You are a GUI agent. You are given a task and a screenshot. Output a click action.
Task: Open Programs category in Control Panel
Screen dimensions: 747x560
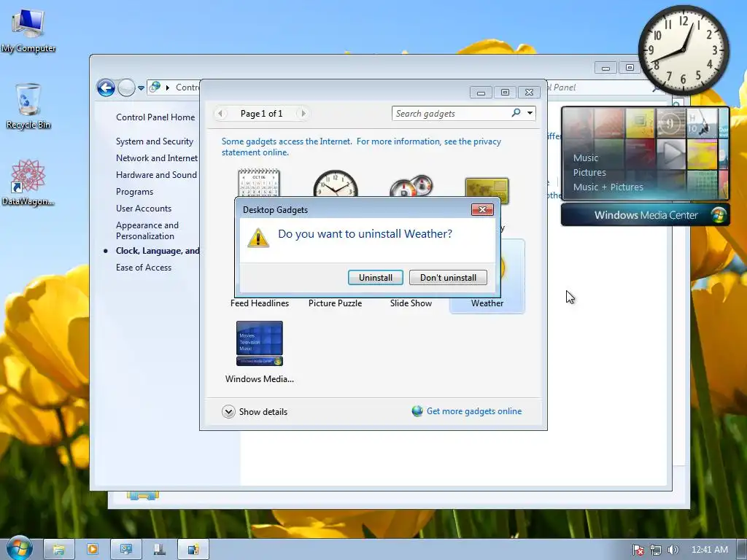tap(134, 192)
